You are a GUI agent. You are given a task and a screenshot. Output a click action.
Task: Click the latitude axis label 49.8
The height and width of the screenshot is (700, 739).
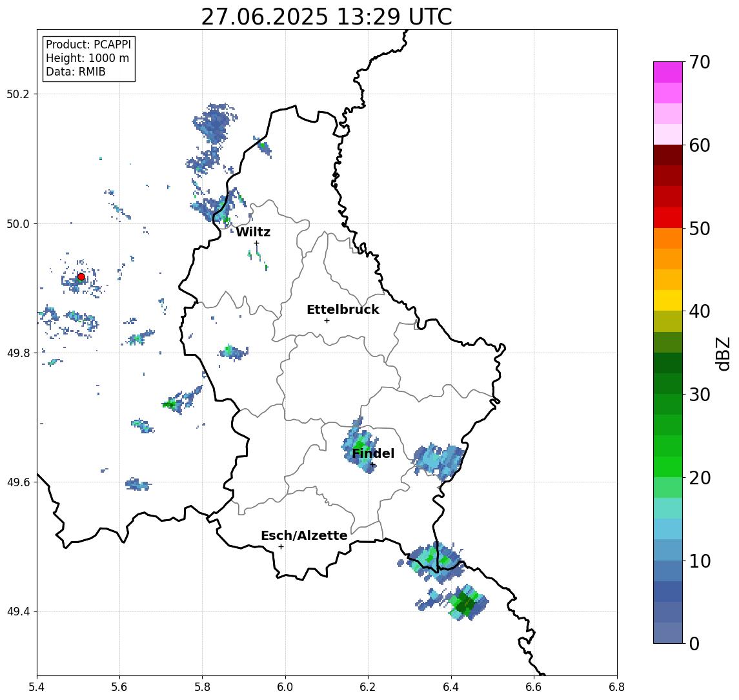(18, 353)
